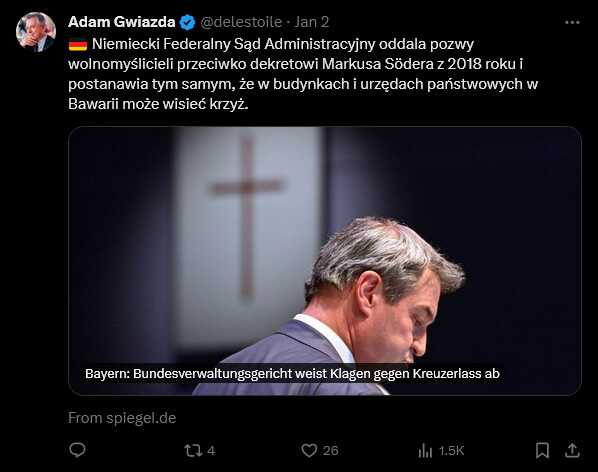Click the Polish tweet text body

303,74
